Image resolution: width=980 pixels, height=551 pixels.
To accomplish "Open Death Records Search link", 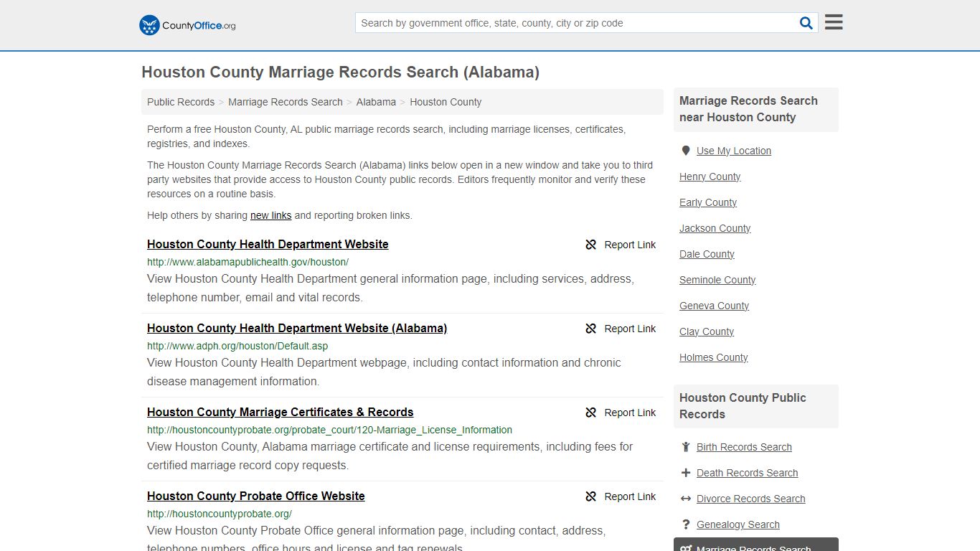I will tap(748, 473).
